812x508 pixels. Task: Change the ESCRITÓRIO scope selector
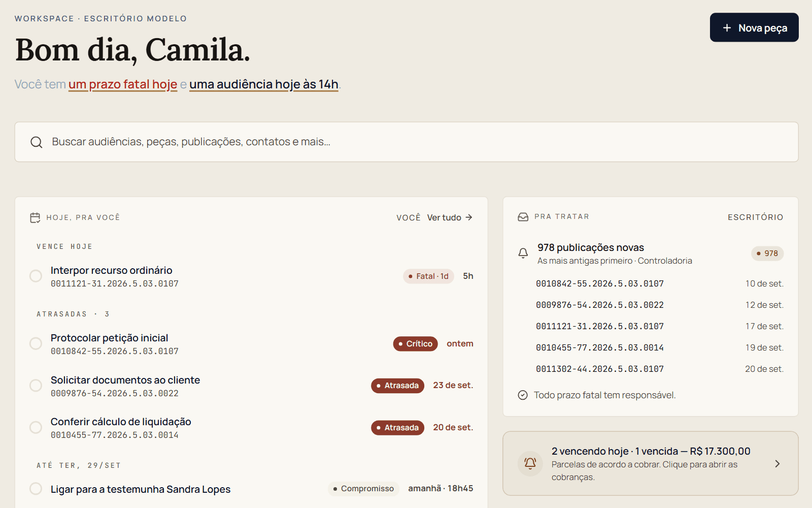coord(755,217)
